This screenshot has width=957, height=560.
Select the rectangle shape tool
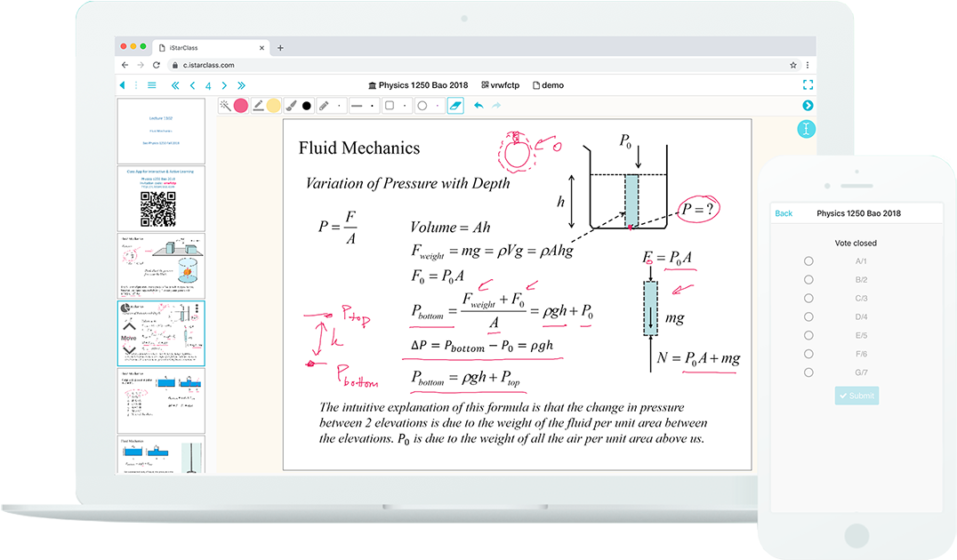(390, 106)
